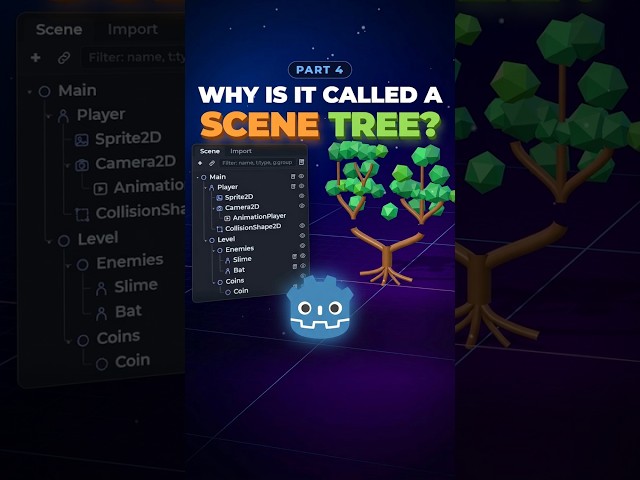
Task: Click the plus add-node icon in large dimmed Scene dock
Action: tap(36, 58)
